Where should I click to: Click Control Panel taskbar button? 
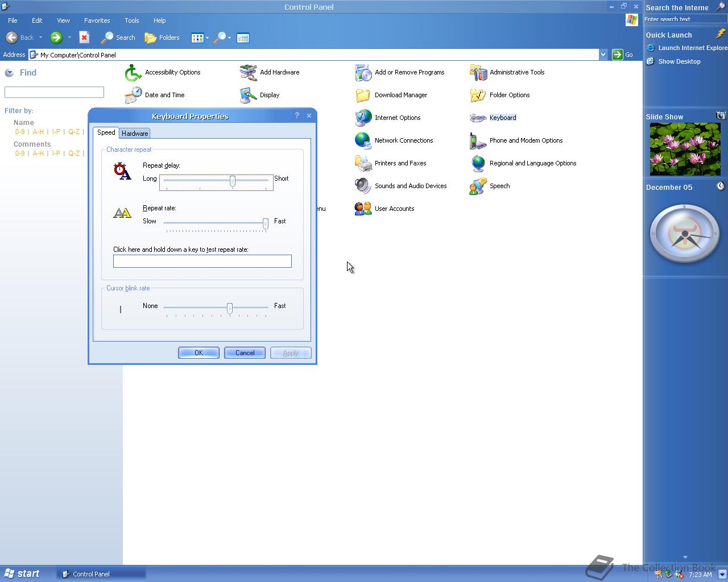101,574
